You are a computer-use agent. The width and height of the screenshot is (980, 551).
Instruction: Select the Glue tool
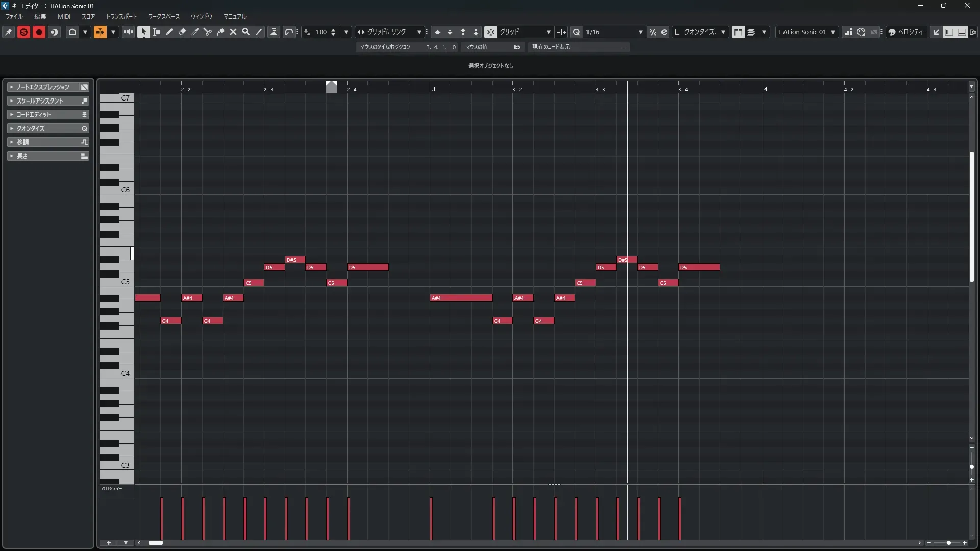[x=220, y=32]
